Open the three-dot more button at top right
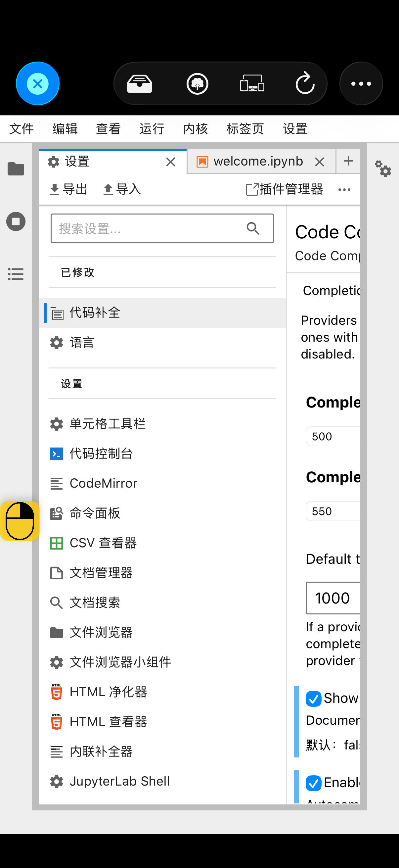This screenshot has width=399, height=868. click(x=361, y=83)
